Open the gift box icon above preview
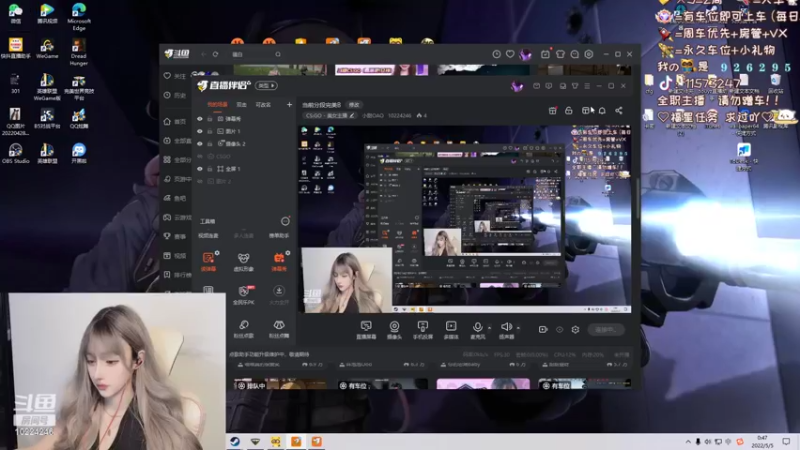The image size is (800, 450). pyautogui.click(x=553, y=111)
